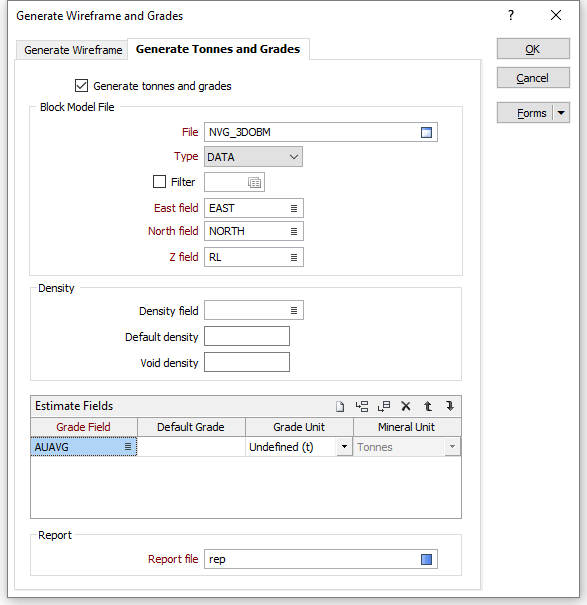The image size is (587, 605).
Task: Open the Filter selection icon
Action: coord(254,183)
